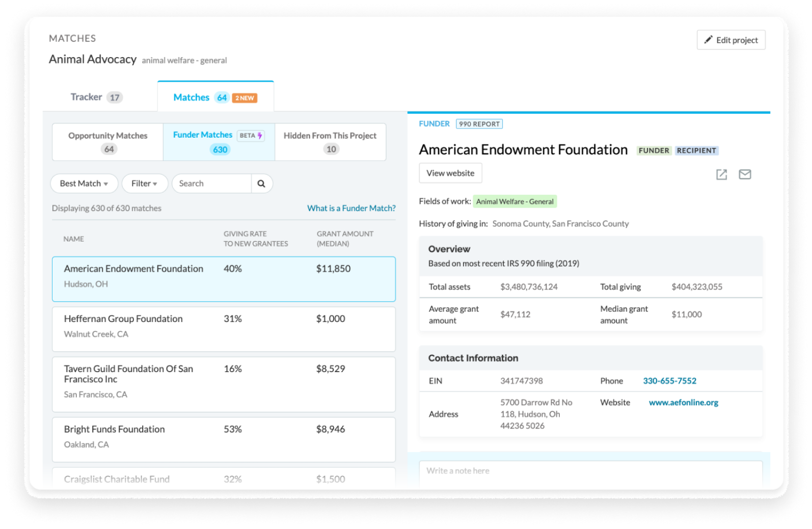This screenshot has width=812, height=529.
Task: Click the EIN number 341747398
Action: (522, 381)
